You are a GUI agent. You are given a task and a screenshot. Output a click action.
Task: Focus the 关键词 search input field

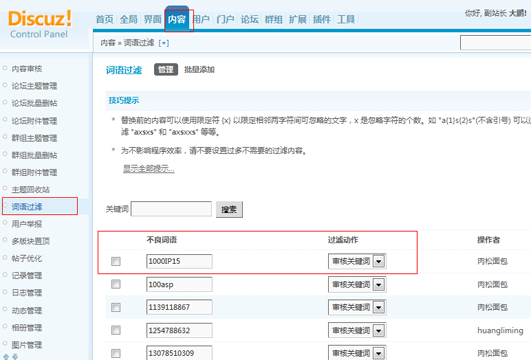(x=171, y=209)
